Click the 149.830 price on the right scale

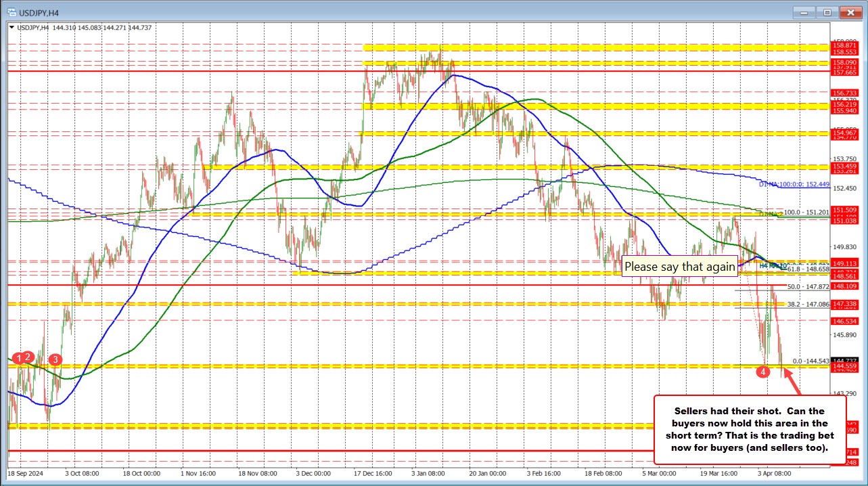(x=845, y=246)
